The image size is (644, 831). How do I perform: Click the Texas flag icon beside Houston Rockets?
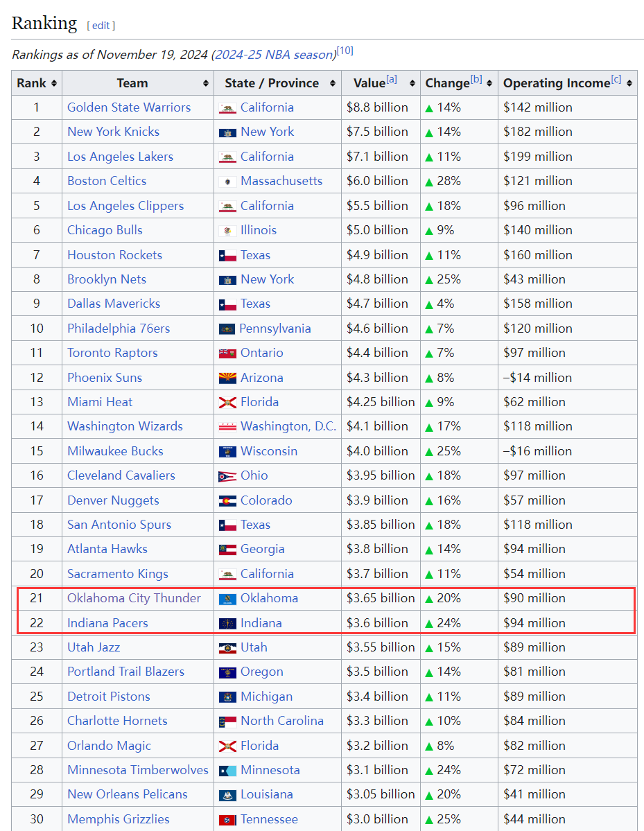(227, 256)
